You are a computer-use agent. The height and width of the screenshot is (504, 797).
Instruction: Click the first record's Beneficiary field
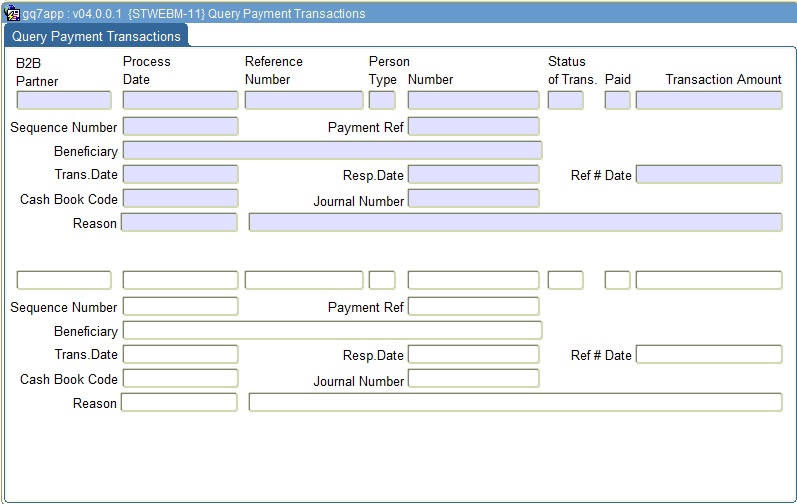coord(332,150)
